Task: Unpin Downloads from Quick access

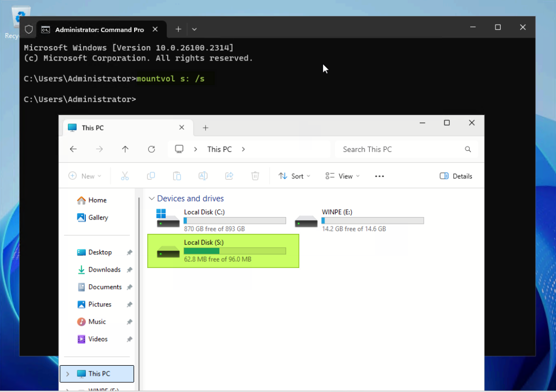Action: [129, 270]
